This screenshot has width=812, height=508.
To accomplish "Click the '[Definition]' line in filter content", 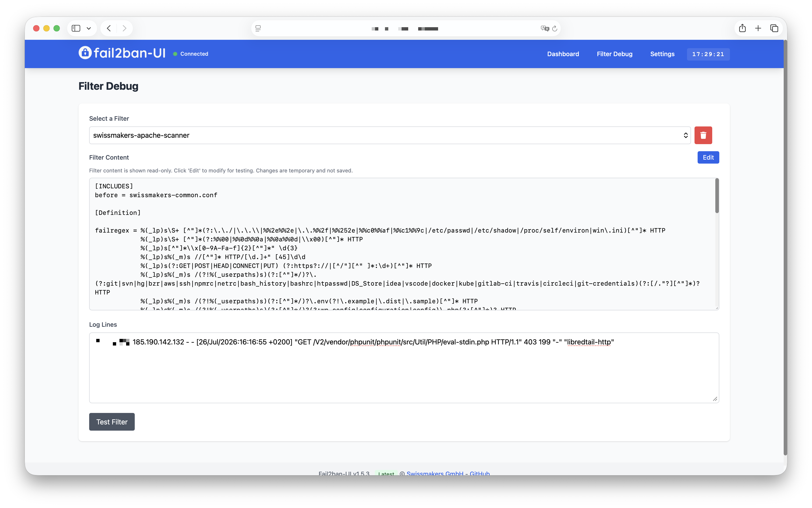I will tap(118, 213).
